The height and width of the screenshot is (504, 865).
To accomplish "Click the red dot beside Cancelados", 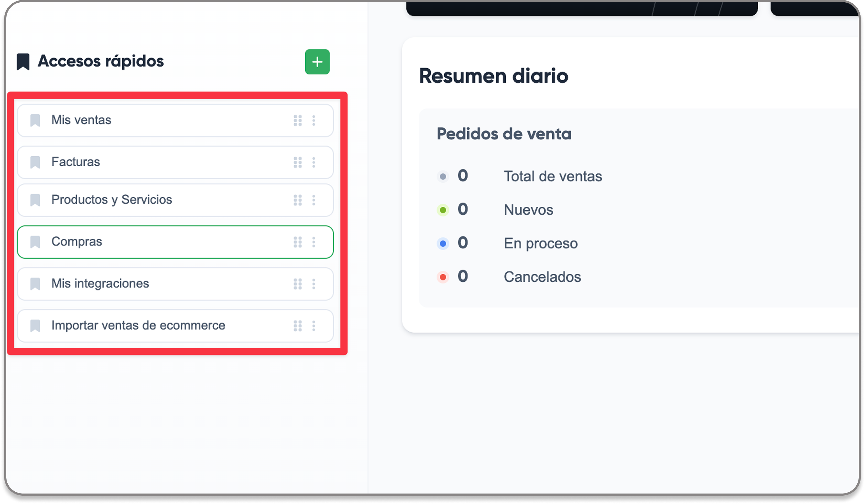I will coord(443,277).
